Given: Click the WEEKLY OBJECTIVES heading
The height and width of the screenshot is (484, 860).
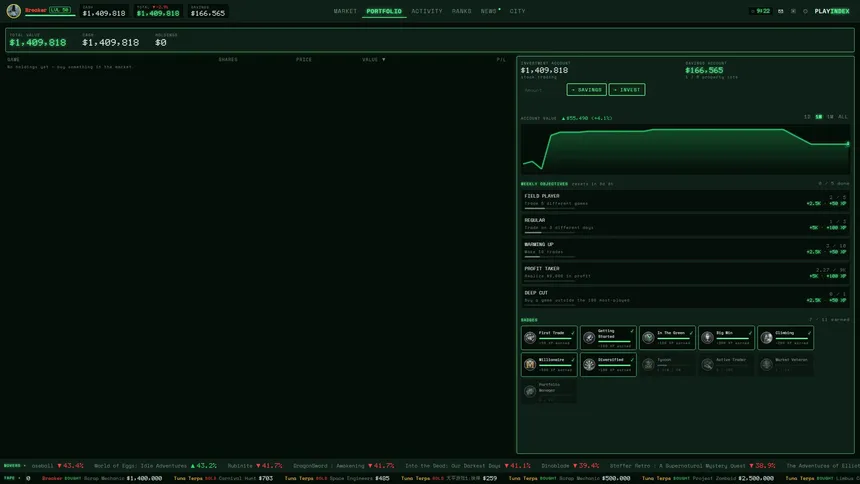Looking at the screenshot, I should tap(544, 184).
